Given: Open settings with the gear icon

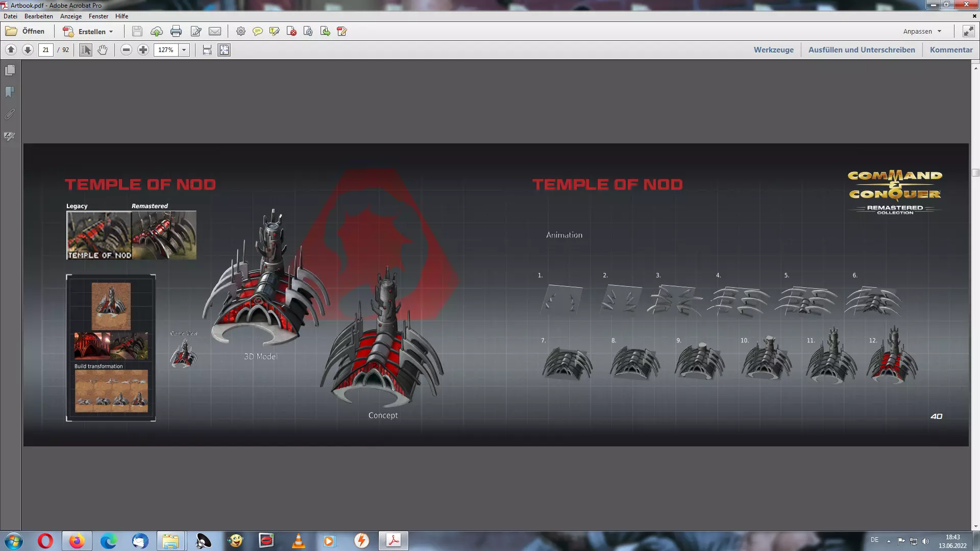Looking at the screenshot, I should pyautogui.click(x=241, y=32).
